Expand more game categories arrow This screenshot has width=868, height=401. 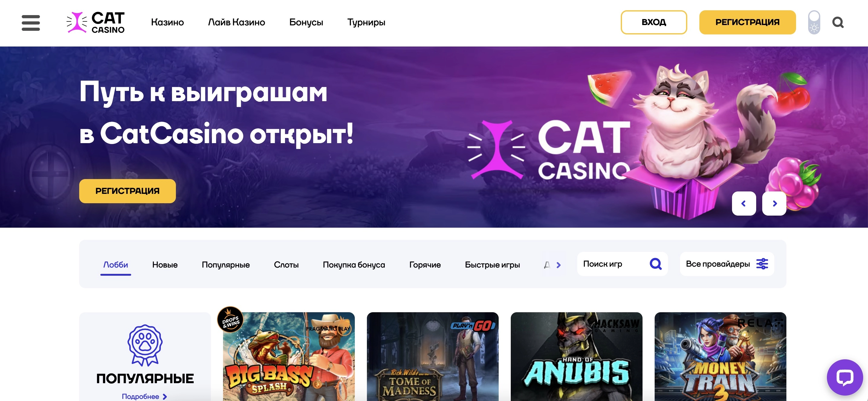(558, 265)
